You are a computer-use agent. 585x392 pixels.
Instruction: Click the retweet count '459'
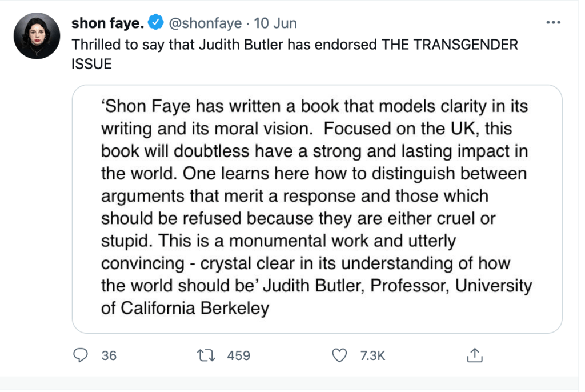coord(239,355)
